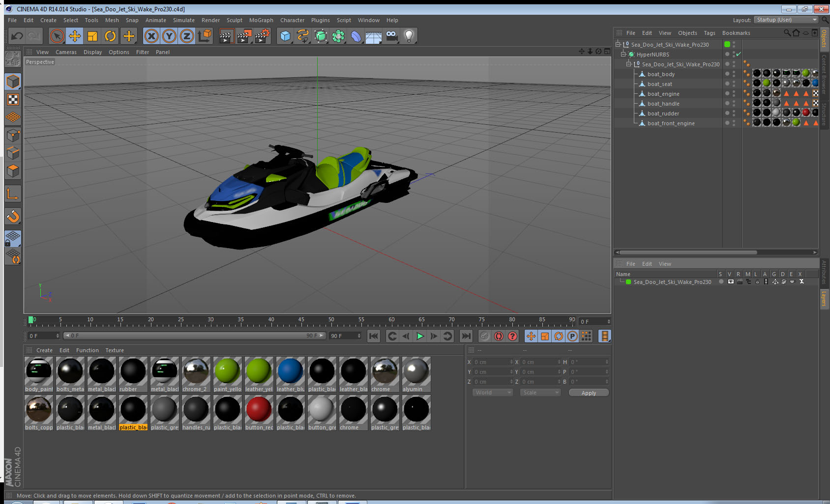Screen dimensions: 830x504
Task: Select the boat_body object
Action: pyautogui.click(x=661, y=74)
